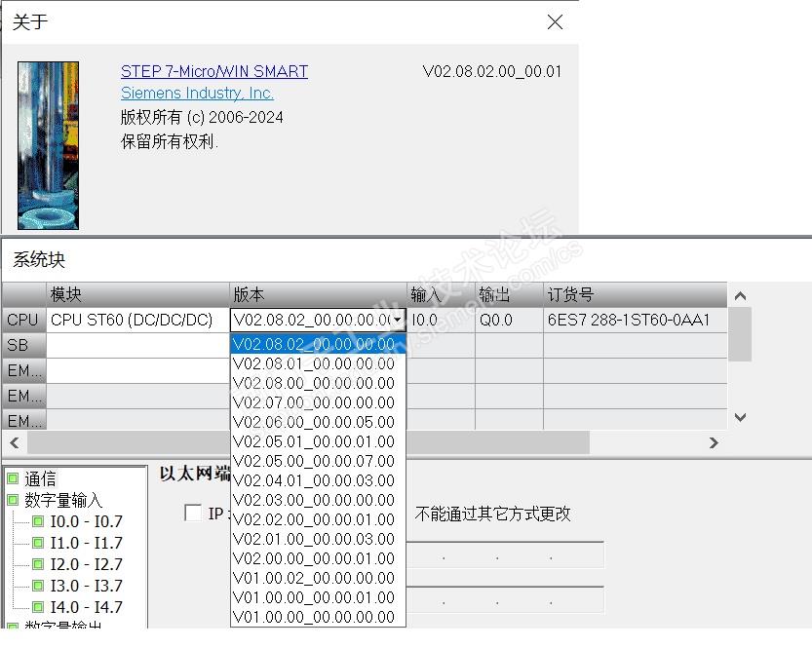The width and height of the screenshot is (812, 648).
Task: Click the 版本 column header
Action: (x=318, y=294)
